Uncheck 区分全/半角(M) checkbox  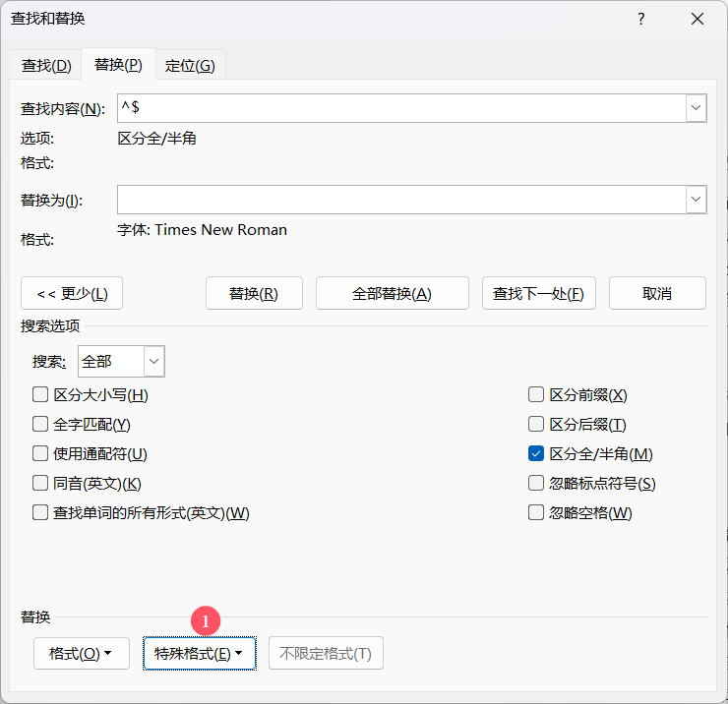point(536,453)
